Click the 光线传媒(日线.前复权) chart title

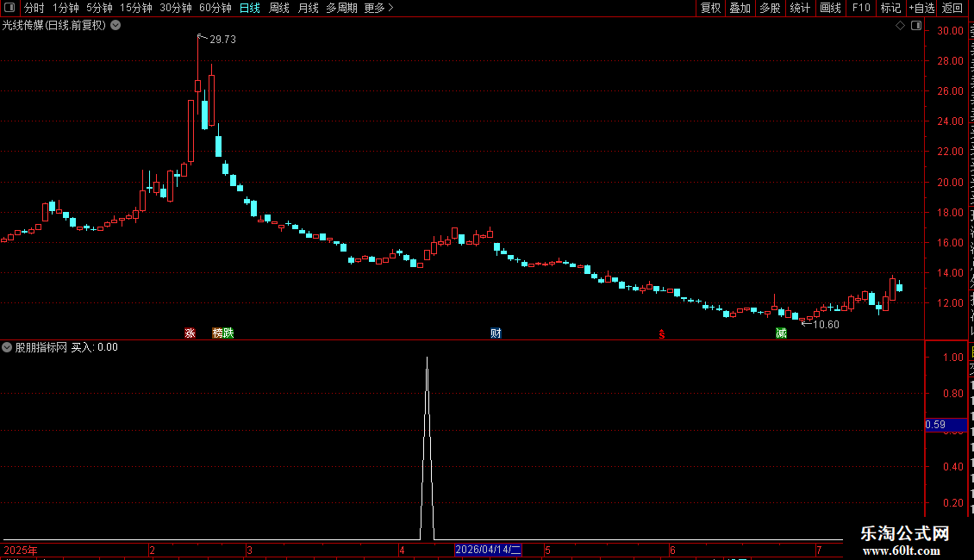(54, 25)
